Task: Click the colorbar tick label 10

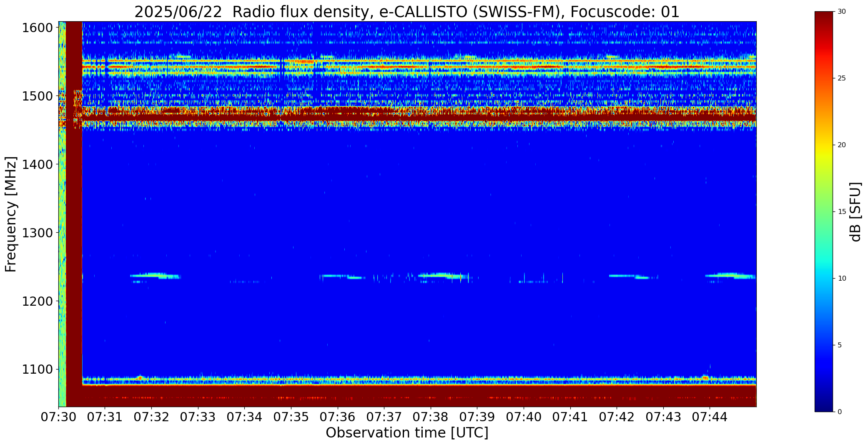Action: [842, 279]
